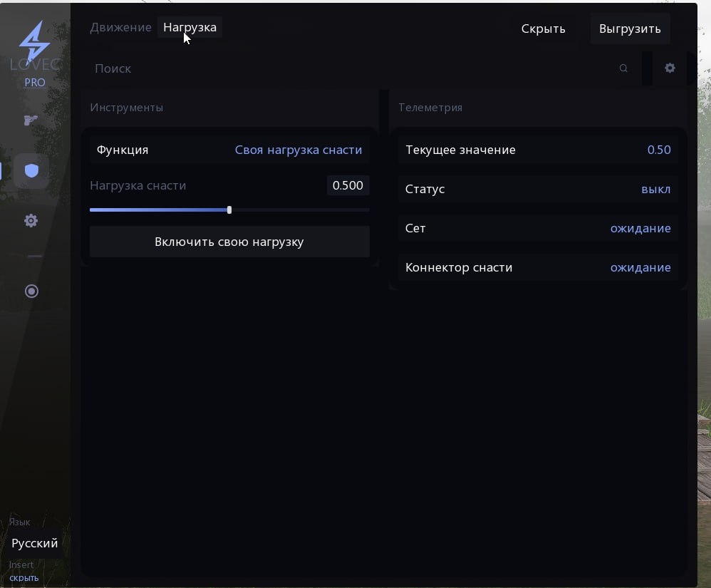Open the gear settings section in sidebar
Image resolution: width=711 pixels, height=588 pixels.
pyautogui.click(x=31, y=221)
